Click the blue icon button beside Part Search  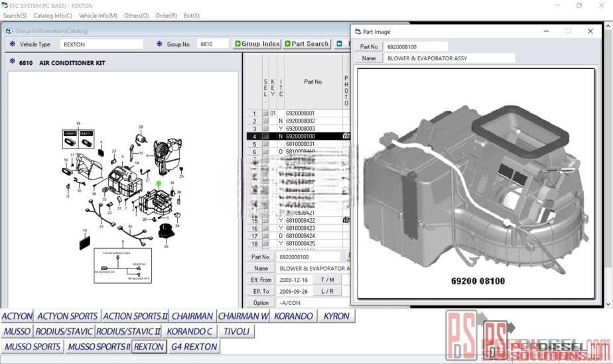(x=340, y=44)
